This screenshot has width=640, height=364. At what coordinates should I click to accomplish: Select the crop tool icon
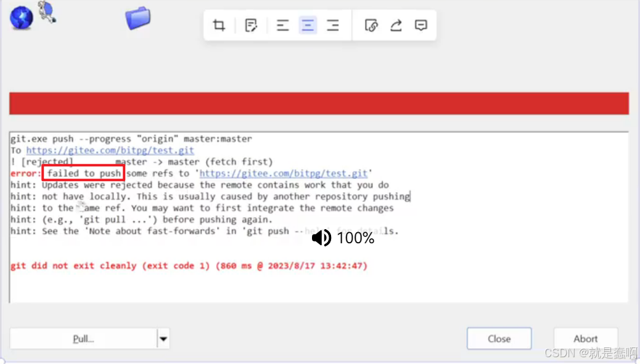219,25
